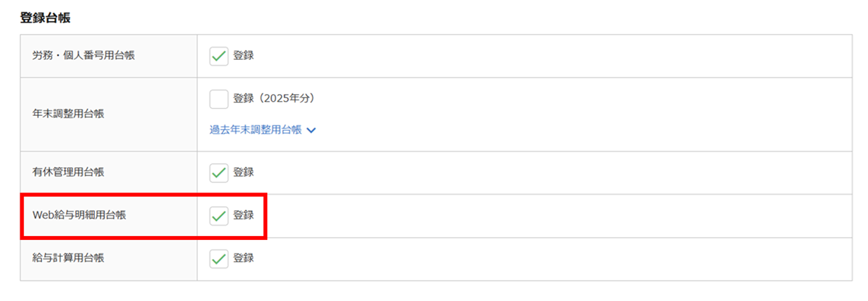The width and height of the screenshot is (868, 301).
Task: Select the 年末調整用台帳 row header
Action: click(x=68, y=114)
